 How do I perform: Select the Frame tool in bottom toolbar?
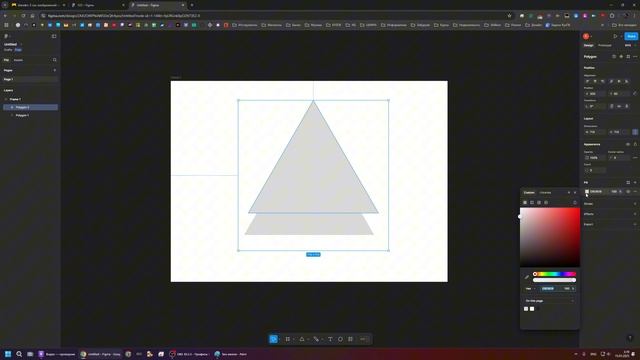coord(288,339)
